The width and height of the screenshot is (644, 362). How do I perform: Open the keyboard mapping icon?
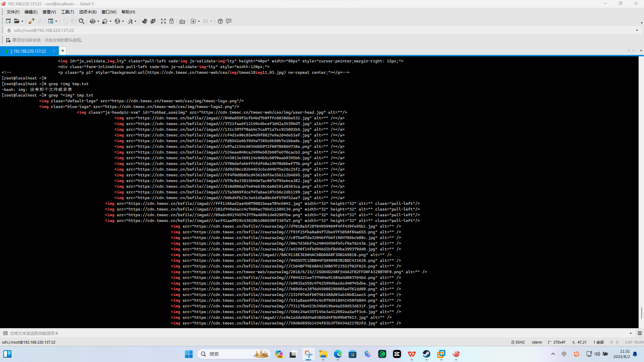tap(182, 21)
